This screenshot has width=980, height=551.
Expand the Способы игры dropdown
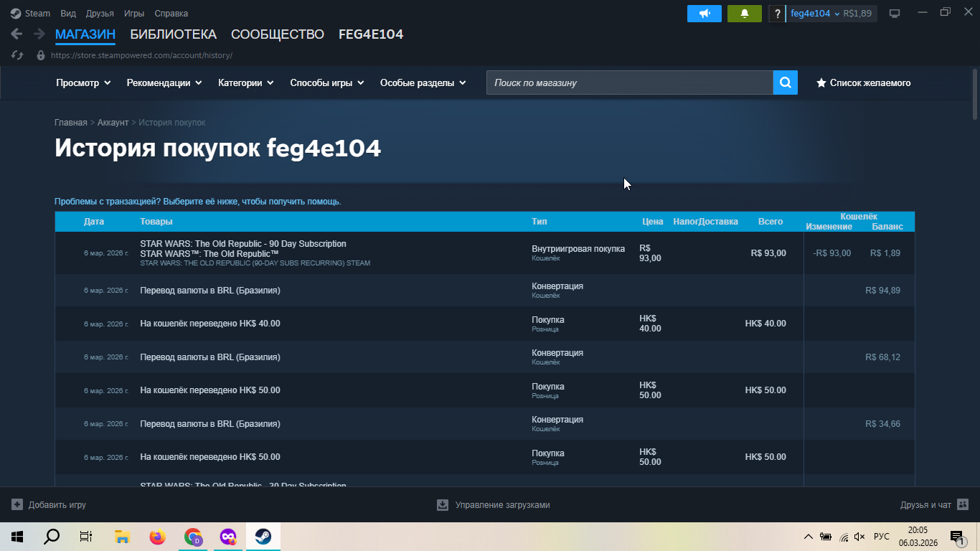[x=327, y=83]
